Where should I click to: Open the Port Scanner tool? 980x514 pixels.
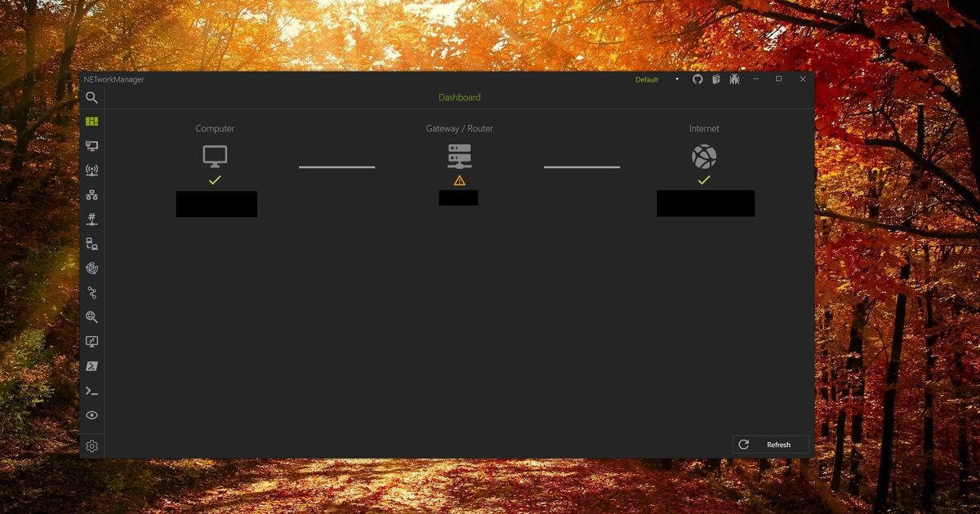(x=91, y=218)
